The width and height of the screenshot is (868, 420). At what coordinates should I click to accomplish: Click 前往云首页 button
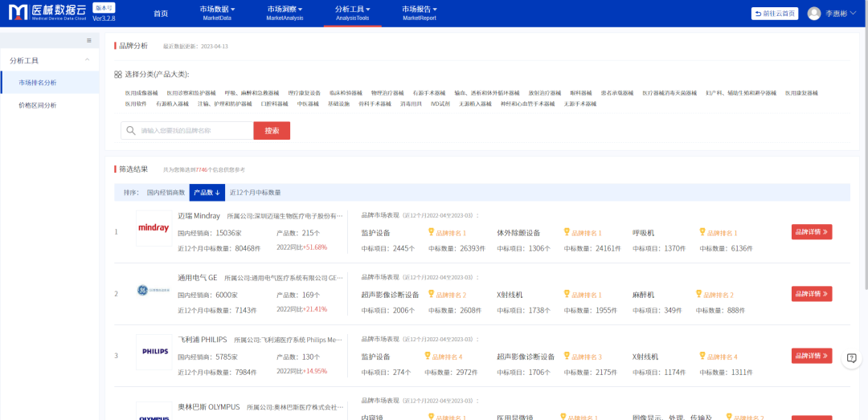click(x=775, y=14)
